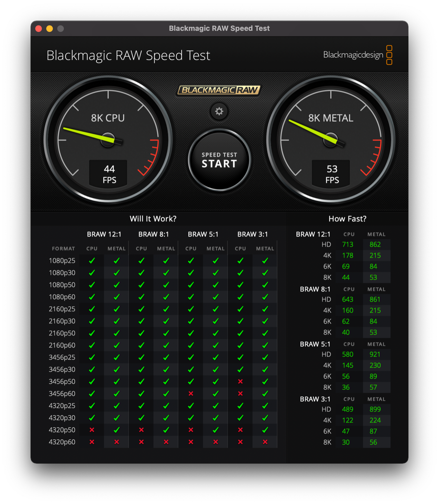
Task: Click the Will It Work? heading
Action: [x=153, y=219]
